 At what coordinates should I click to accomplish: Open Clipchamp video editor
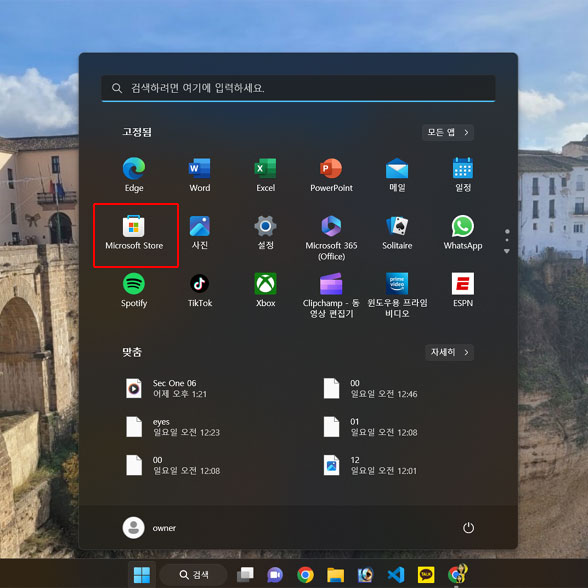[x=331, y=296]
